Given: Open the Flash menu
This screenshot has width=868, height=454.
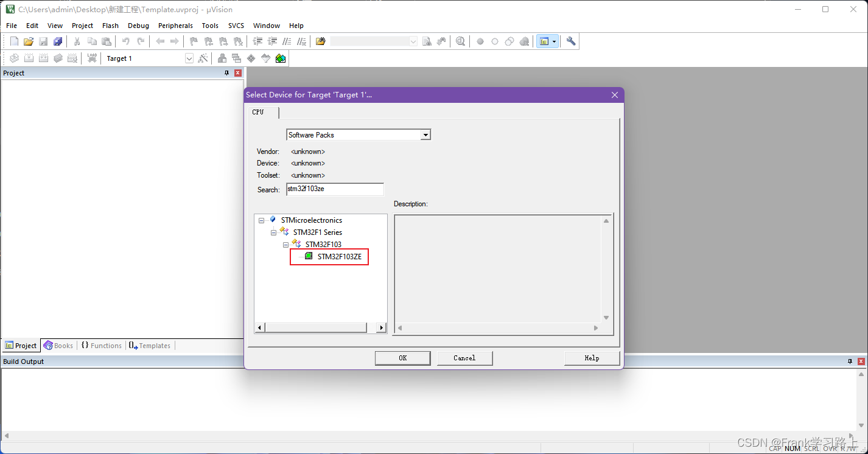Looking at the screenshot, I should pyautogui.click(x=111, y=26).
